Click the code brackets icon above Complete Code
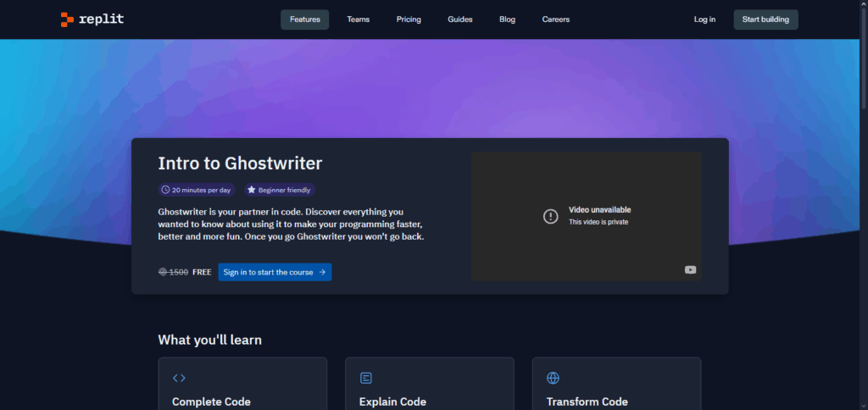 [x=179, y=378]
